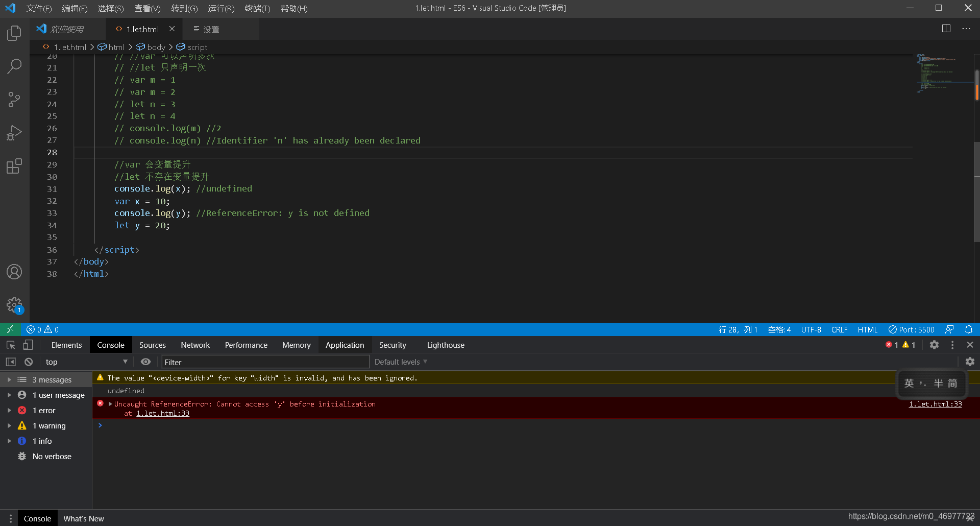Open console settings gear beside Default levels
The width and height of the screenshot is (980, 526).
coord(970,362)
